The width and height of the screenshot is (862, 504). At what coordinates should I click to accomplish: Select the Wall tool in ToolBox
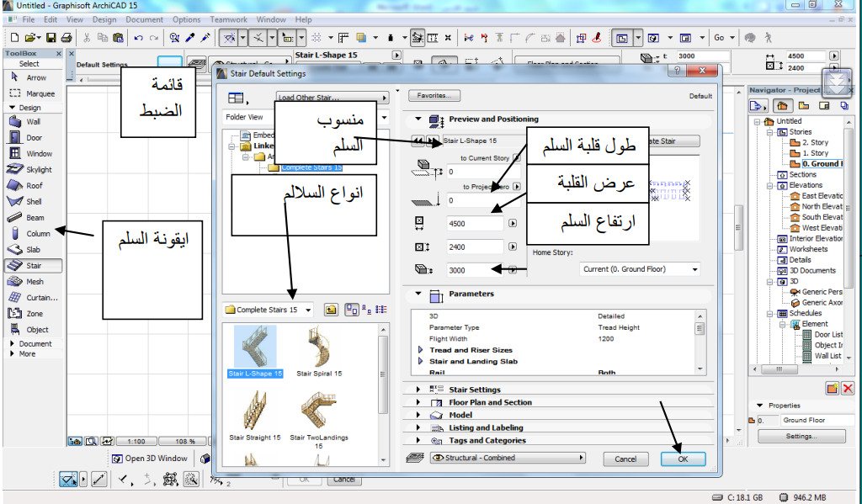coord(32,121)
